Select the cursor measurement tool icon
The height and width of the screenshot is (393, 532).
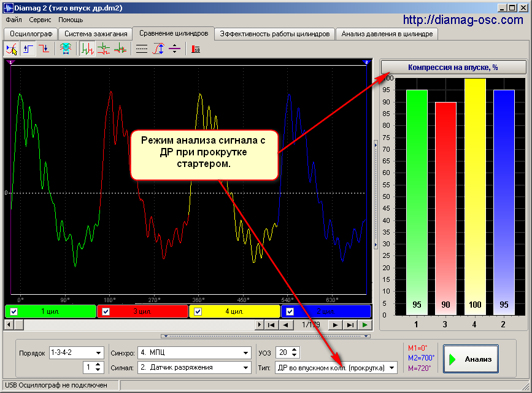[x=12, y=49]
